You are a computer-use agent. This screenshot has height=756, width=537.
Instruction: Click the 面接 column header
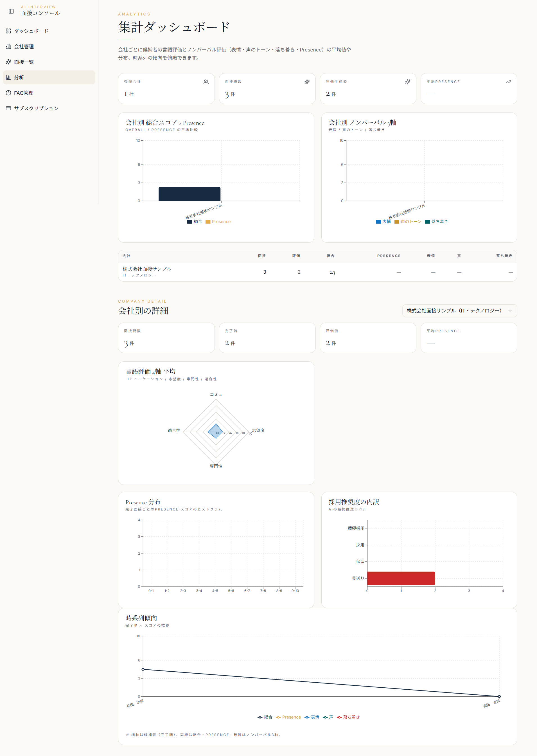click(x=262, y=256)
